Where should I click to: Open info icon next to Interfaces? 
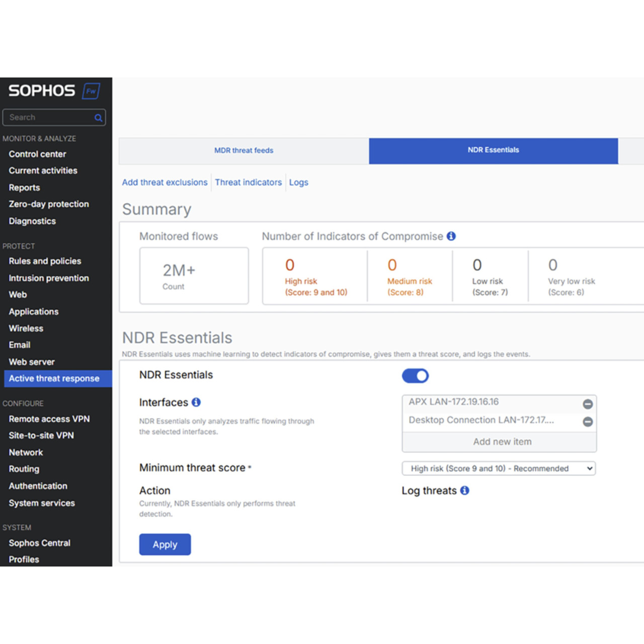click(x=196, y=402)
